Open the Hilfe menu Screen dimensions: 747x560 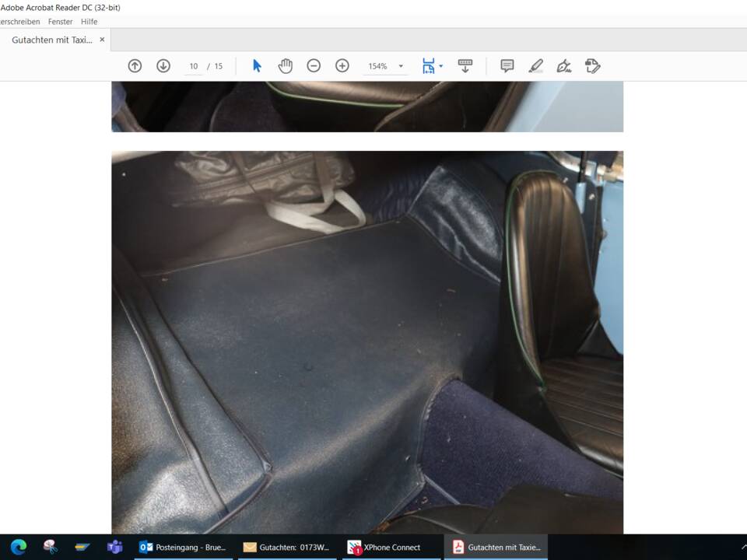89,22
